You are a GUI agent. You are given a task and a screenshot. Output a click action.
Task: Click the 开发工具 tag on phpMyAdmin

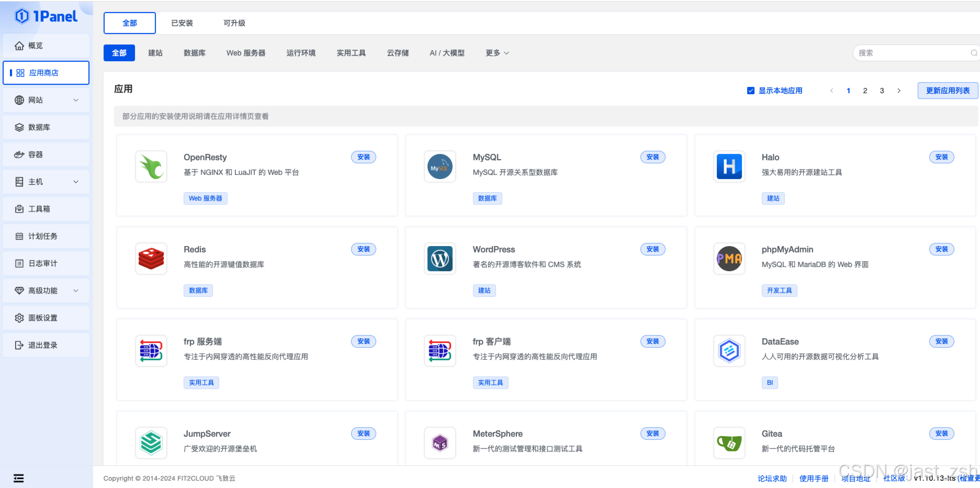780,291
